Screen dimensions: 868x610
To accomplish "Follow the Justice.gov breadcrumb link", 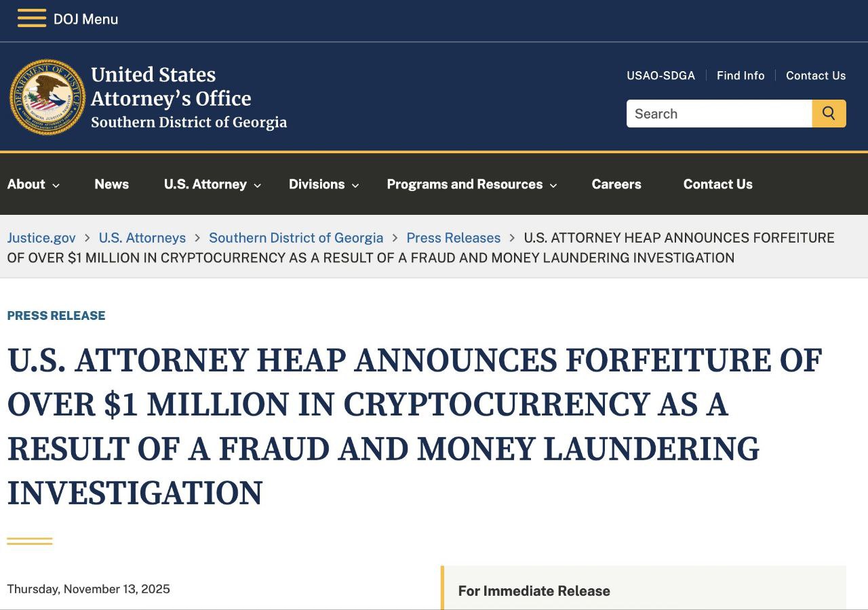I will (x=41, y=238).
